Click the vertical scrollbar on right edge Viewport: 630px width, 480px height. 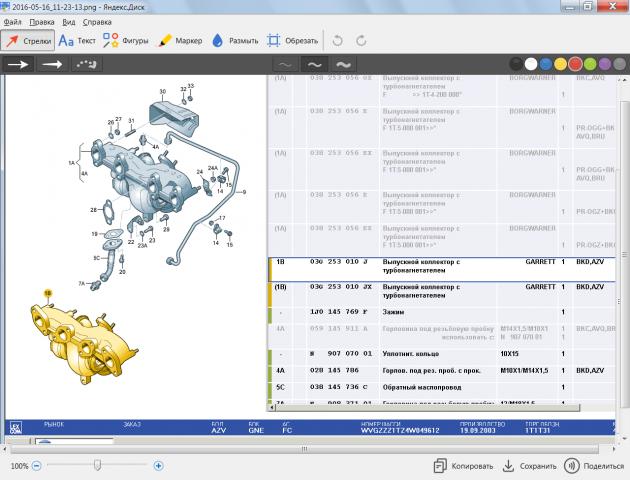tap(624, 254)
